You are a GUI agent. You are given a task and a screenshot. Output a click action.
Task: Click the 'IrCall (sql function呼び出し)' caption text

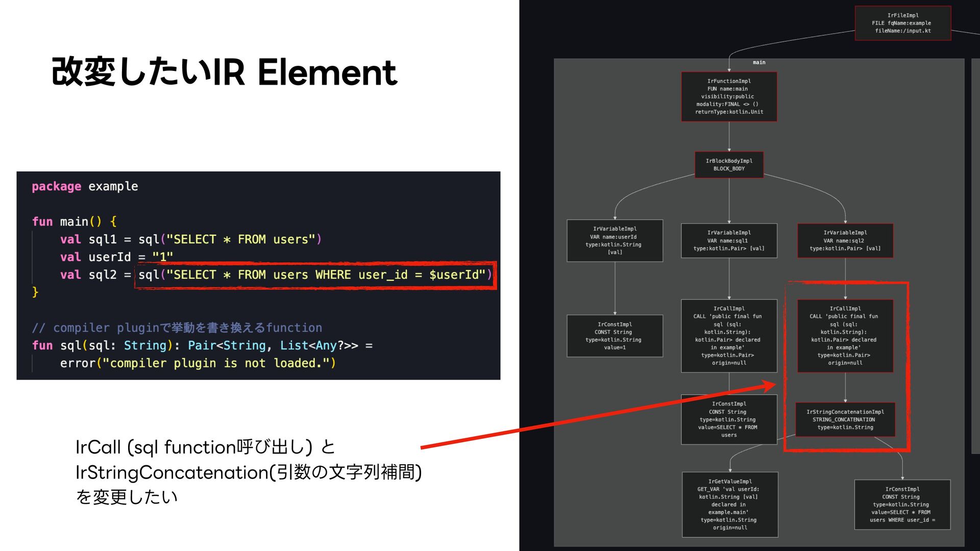(205, 447)
